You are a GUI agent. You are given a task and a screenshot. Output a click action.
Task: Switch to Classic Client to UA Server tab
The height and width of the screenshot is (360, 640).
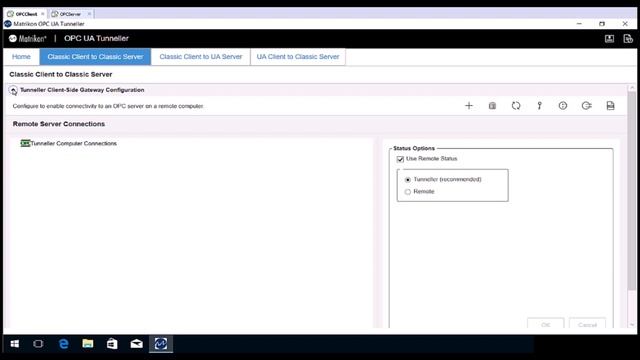pos(201,57)
